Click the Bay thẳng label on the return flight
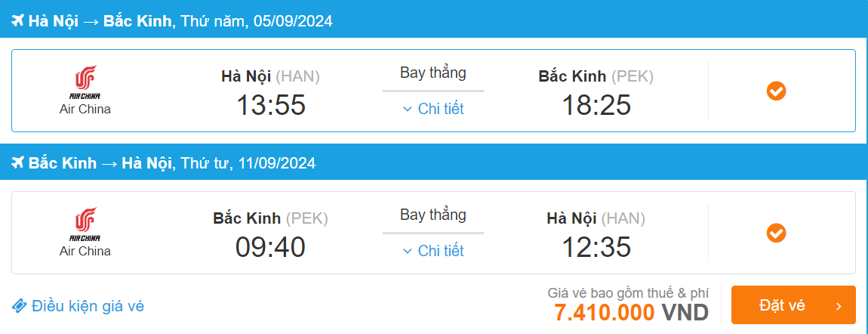The image size is (868, 334). [x=433, y=215]
